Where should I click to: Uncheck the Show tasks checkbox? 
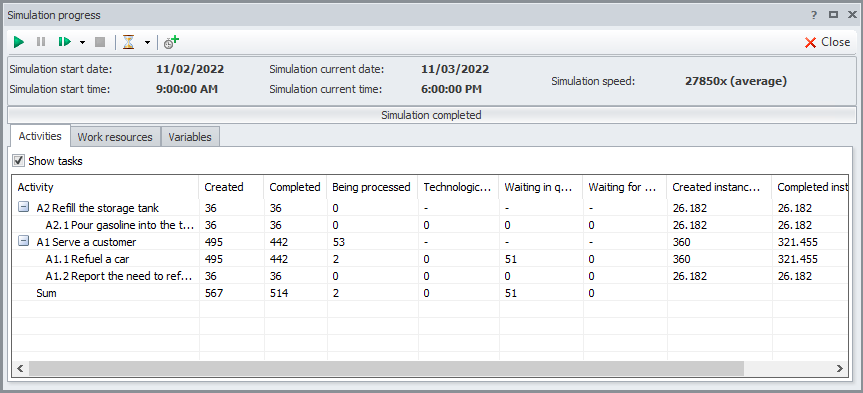click(x=19, y=161)
